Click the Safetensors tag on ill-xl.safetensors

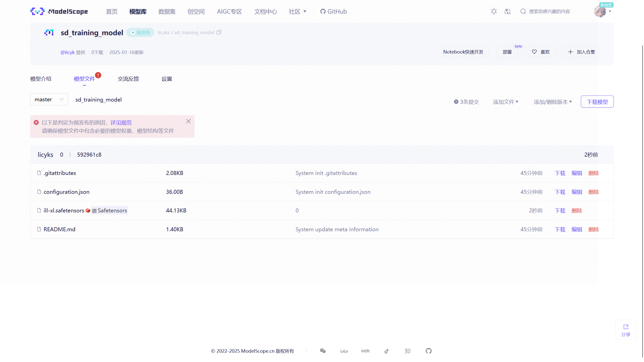109,210
